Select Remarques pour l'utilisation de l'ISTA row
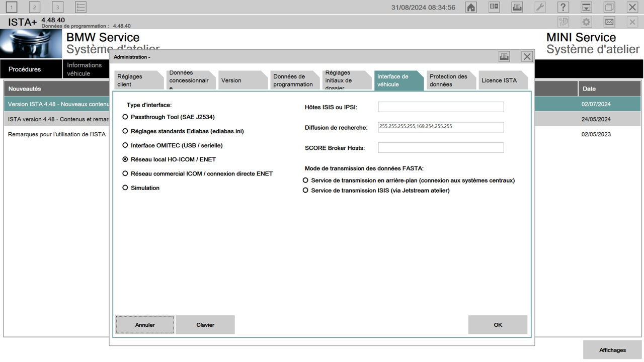 coord(56,134)
